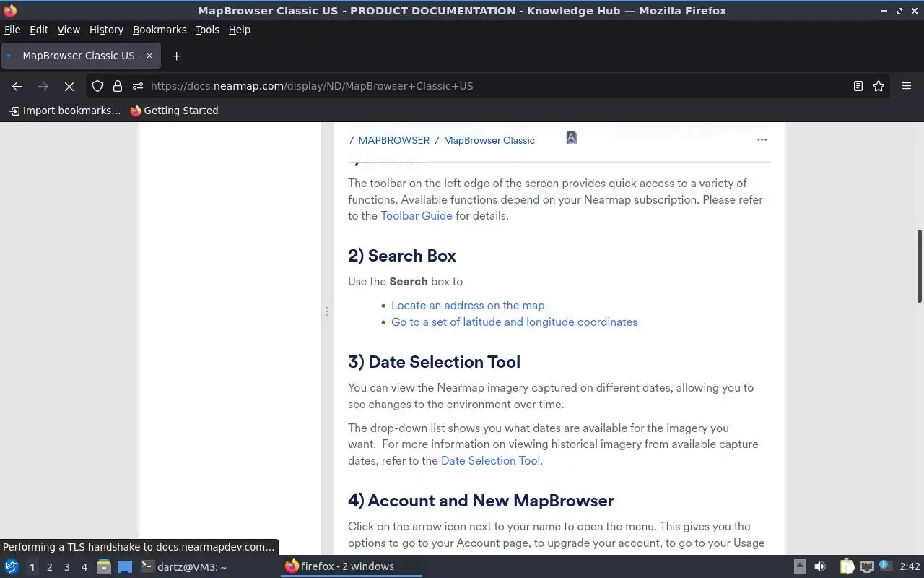Toggle reader view icon in address bar
This screenshot has height=578, width=924.
click(858, 86)
